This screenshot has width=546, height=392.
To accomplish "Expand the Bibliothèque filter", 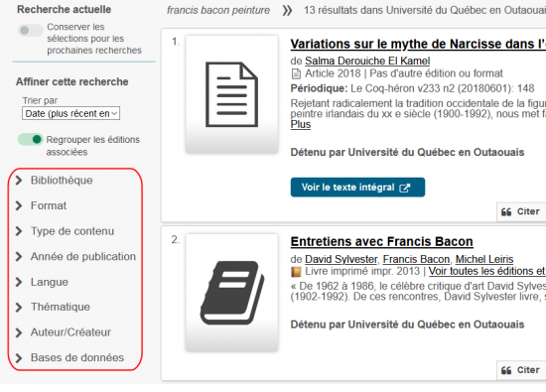I will [x=55, y=181].
